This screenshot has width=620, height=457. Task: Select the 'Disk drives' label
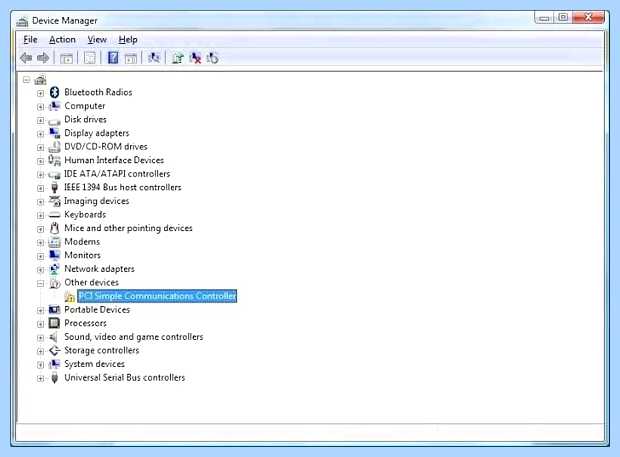85,119
